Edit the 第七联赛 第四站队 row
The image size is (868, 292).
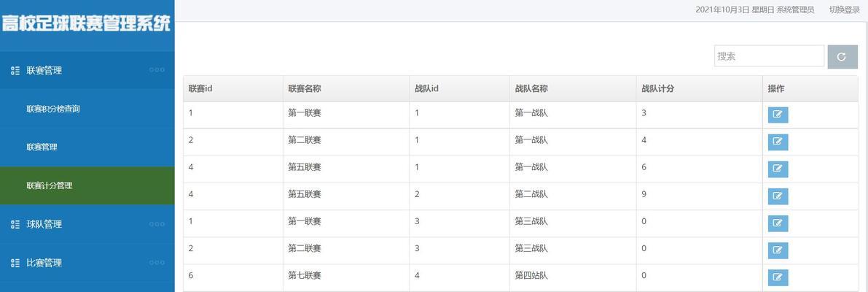click(778, 277)
